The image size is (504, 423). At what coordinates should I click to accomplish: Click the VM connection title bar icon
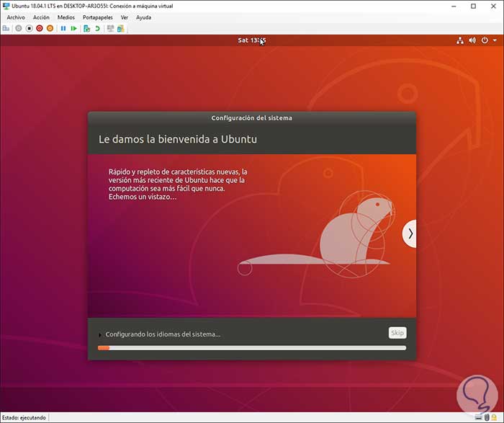pyautogui.click(x=6, y=6)
